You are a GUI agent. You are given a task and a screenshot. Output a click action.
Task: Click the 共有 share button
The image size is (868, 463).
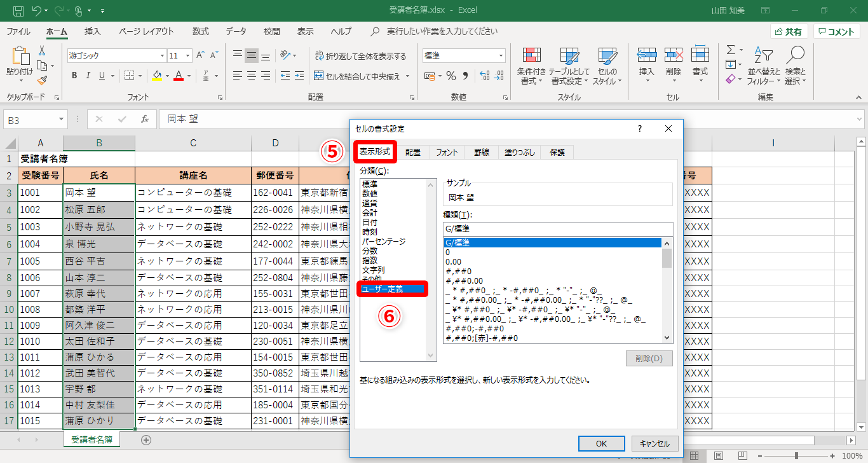789,32
